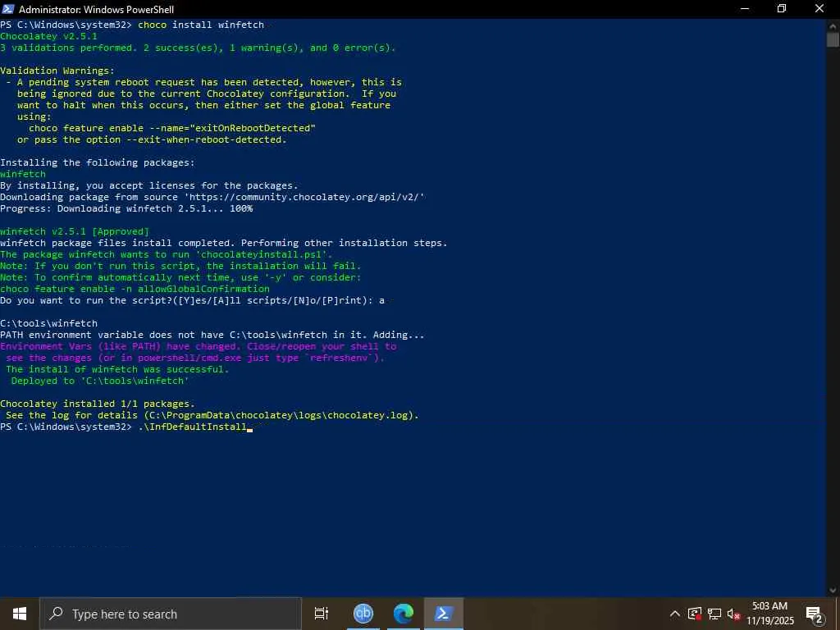Show hidden system tray icons
840x630 pixels.
[x=675, y=614]
